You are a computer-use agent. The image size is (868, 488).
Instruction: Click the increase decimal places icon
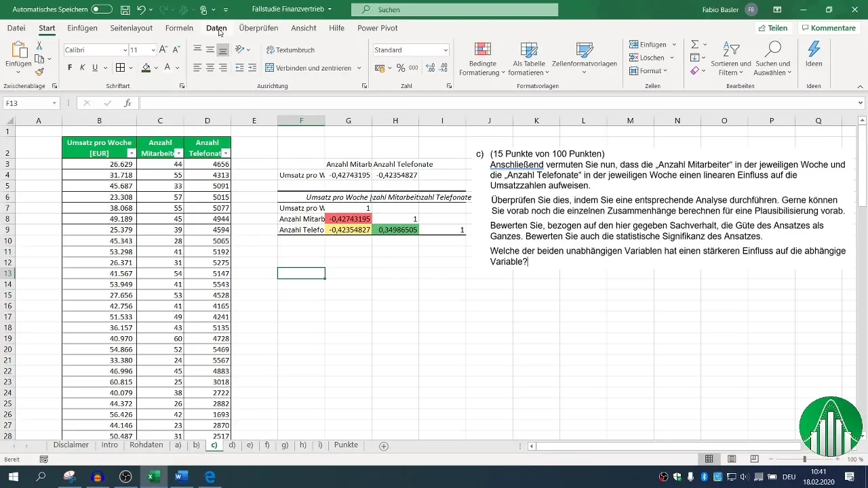(x=429, y=68)
